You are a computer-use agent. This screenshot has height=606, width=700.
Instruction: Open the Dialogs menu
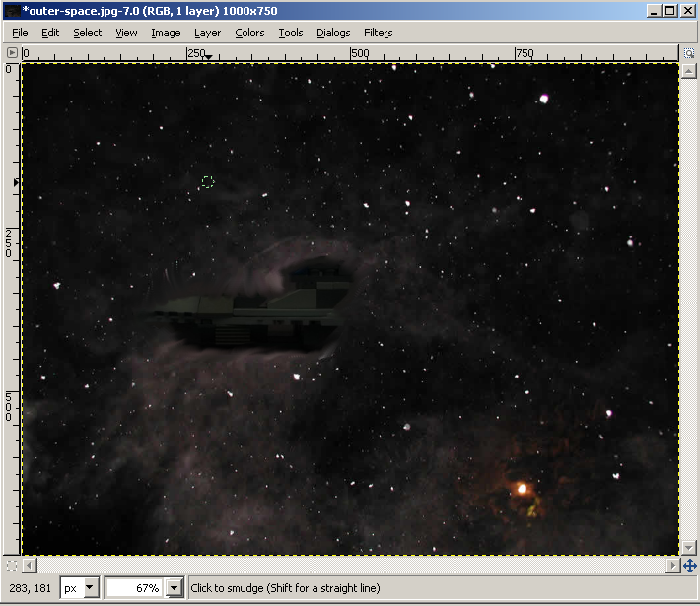(333, 33)
